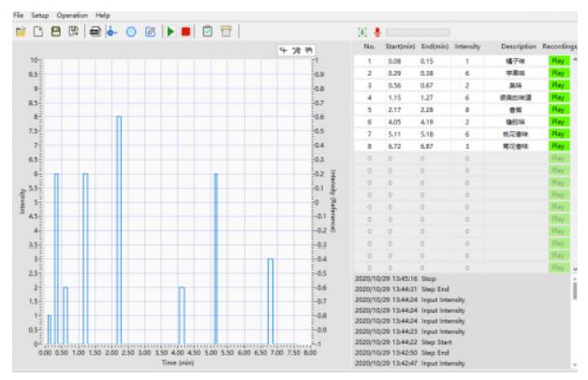Play the recording for row No. 1
Image resolution: width=588 pixels, height=380 pixels.
(x=558, y=61)
